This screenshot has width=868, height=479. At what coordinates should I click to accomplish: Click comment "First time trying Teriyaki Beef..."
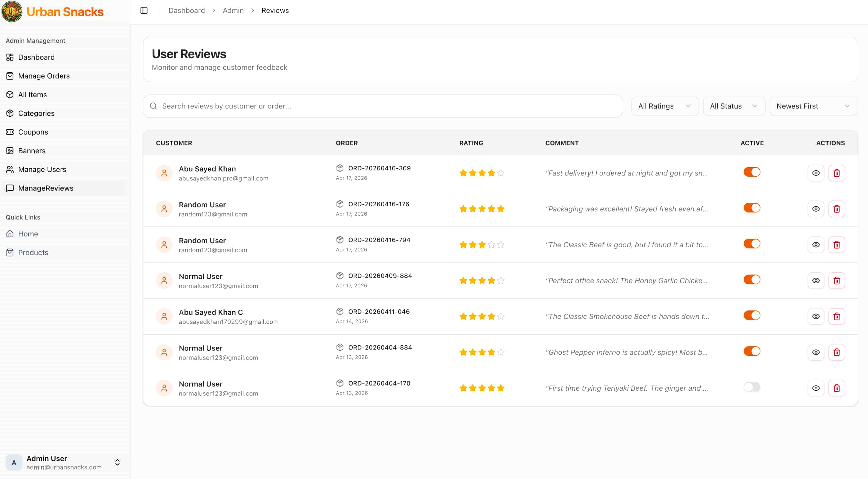coord(626,388)
